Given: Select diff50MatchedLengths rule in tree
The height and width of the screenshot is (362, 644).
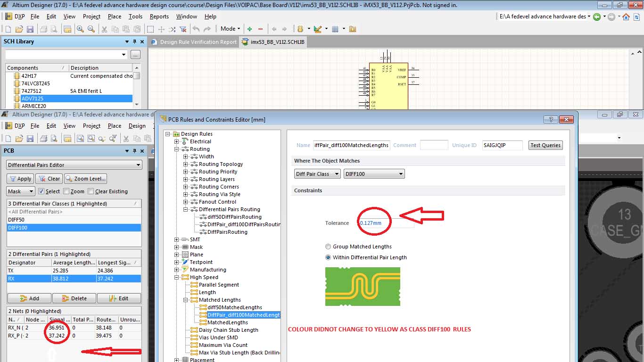Looking at the screenshot, I should pyautogui.click(x=234, y=307).
